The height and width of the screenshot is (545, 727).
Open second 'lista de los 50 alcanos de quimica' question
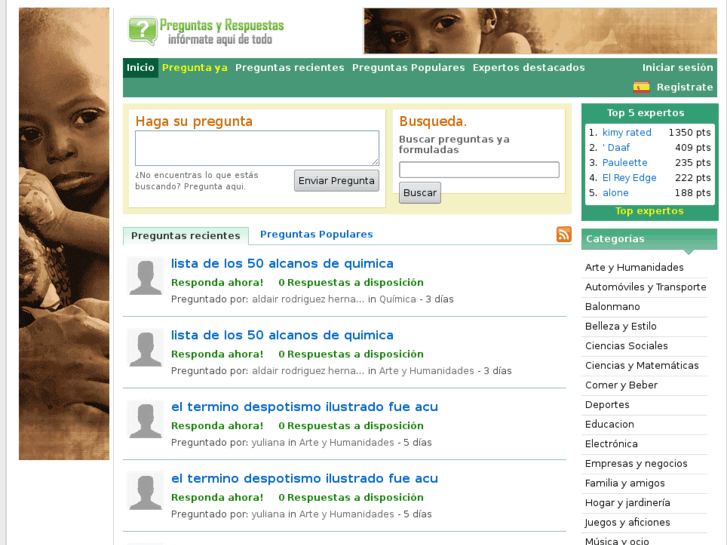pyautogui.click(x=282, y=335)
